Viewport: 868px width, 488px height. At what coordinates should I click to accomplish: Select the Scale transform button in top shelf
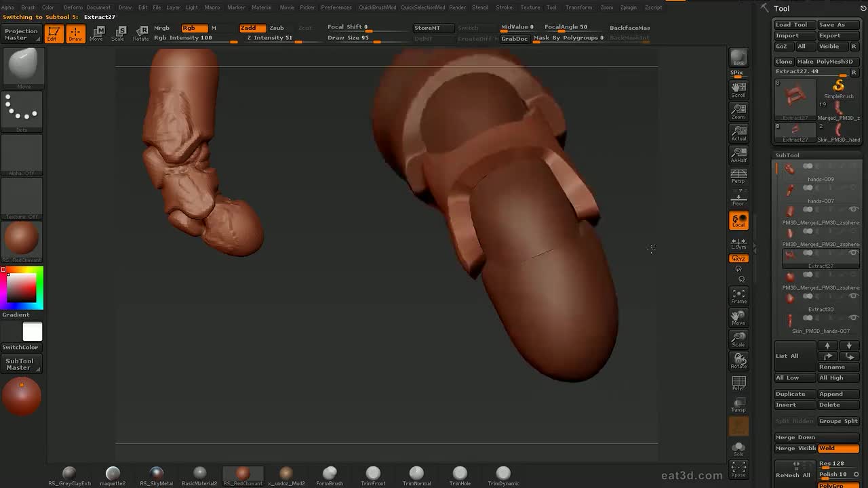(119, 33)
